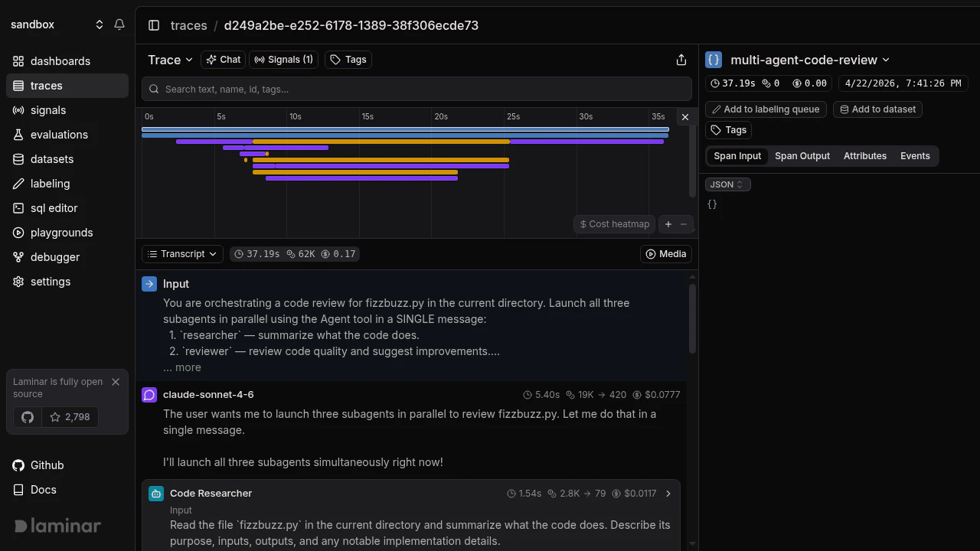The width and height of the screenshot is (980, 551).
Task: Click the long orange timeline span bar
Action: click(381, 142)
